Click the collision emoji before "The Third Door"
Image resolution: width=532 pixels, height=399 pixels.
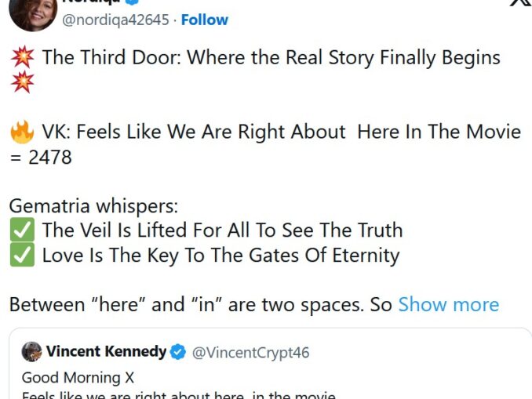coord(21,57)
